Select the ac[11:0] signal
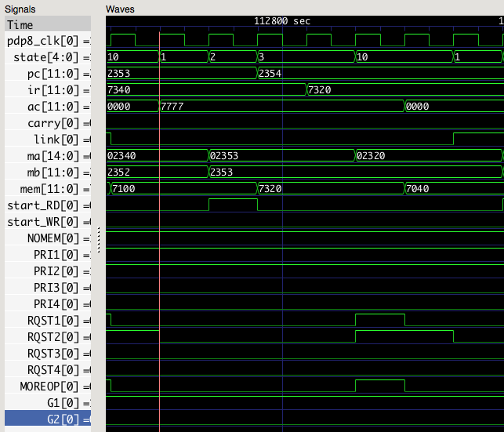 tap(48, 107)
